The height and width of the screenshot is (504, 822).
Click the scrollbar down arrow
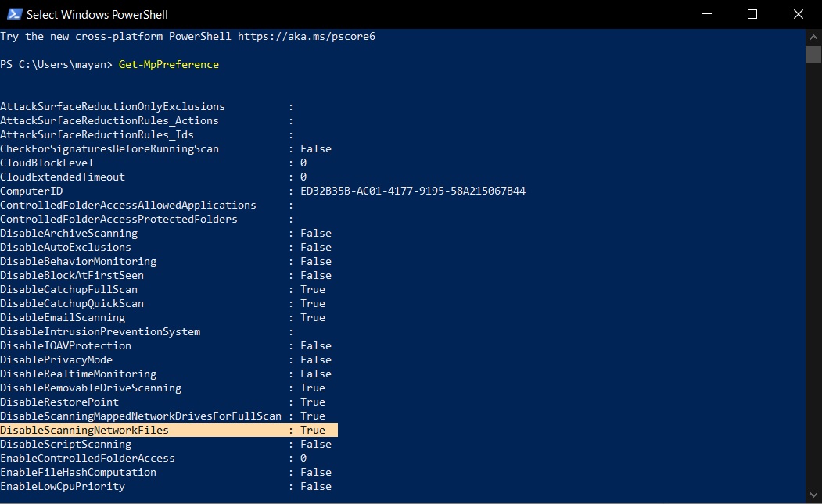point(813,496)
